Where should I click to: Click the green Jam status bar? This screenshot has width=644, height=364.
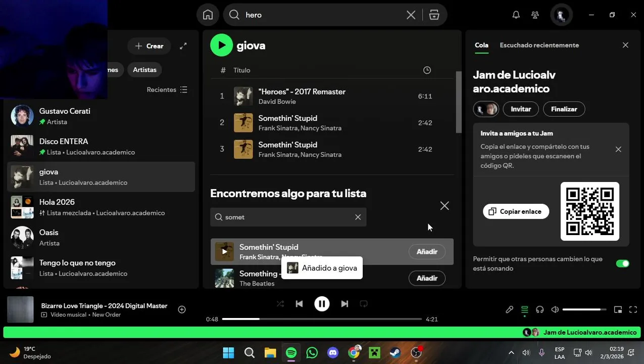322,332
